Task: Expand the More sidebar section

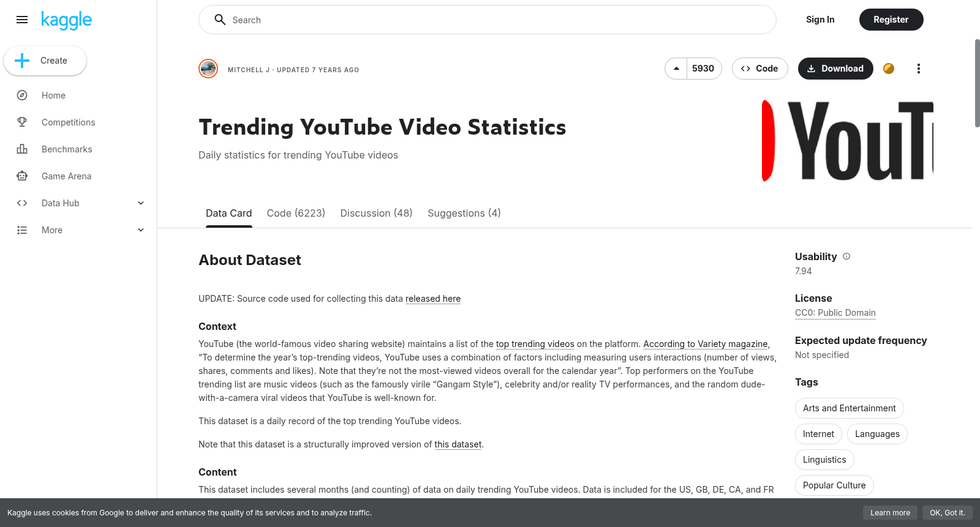Action: pyautogui.click(x=78, y=230)
